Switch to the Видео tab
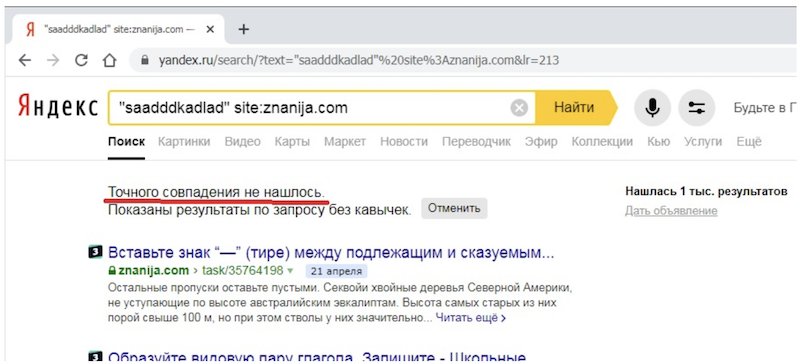 click(x=242, y=141)
